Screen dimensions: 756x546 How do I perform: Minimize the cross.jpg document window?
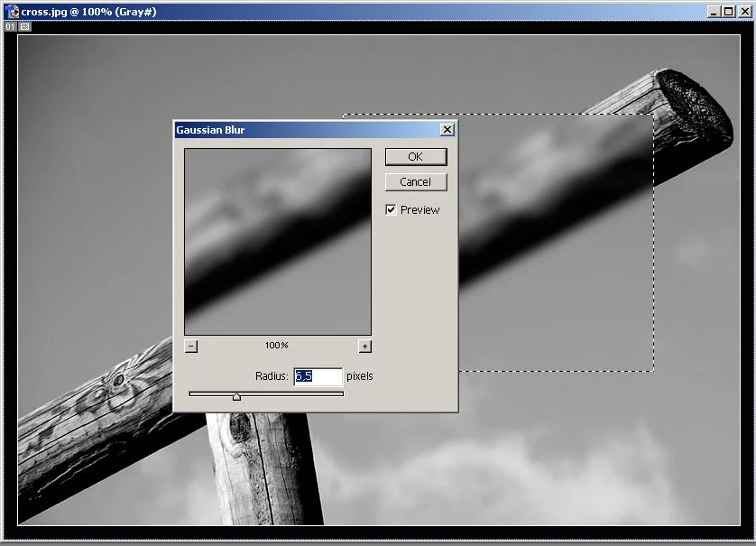714,12
